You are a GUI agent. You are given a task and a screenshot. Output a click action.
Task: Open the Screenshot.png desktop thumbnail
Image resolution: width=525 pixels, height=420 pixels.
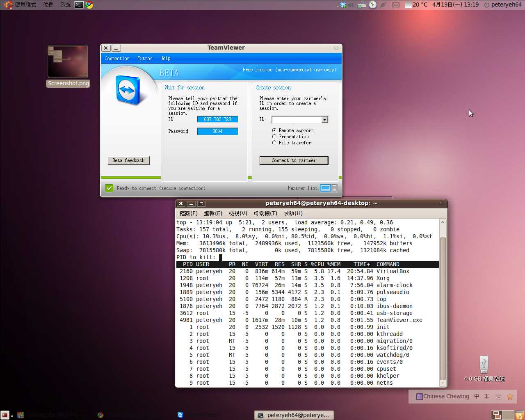click(68, 62)
